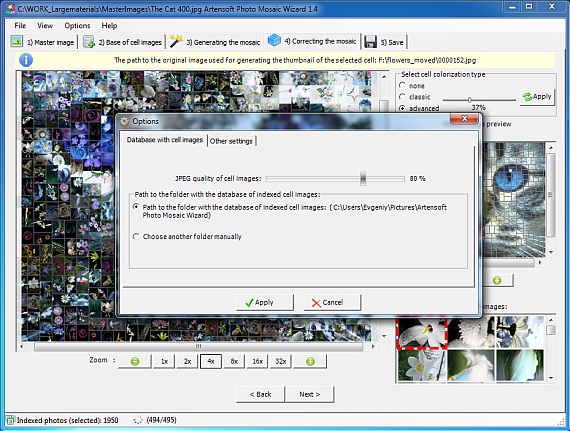Click the thumbnail list scroll down arrow
Viewport: 570px width, 431px height.
tap(551, 378)
